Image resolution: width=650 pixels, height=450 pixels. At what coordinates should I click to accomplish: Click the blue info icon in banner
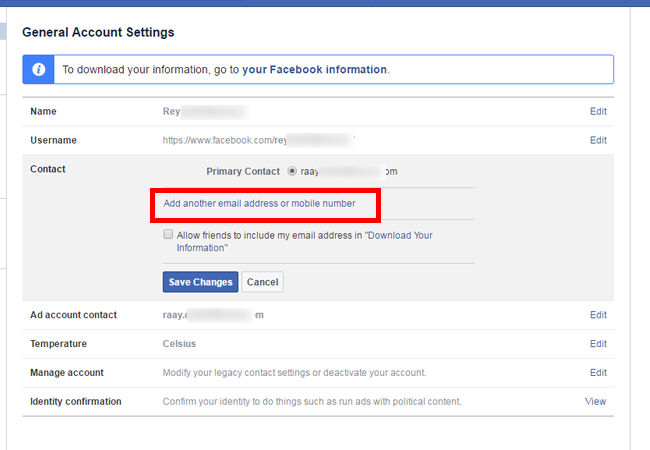[x=39, y=69]
